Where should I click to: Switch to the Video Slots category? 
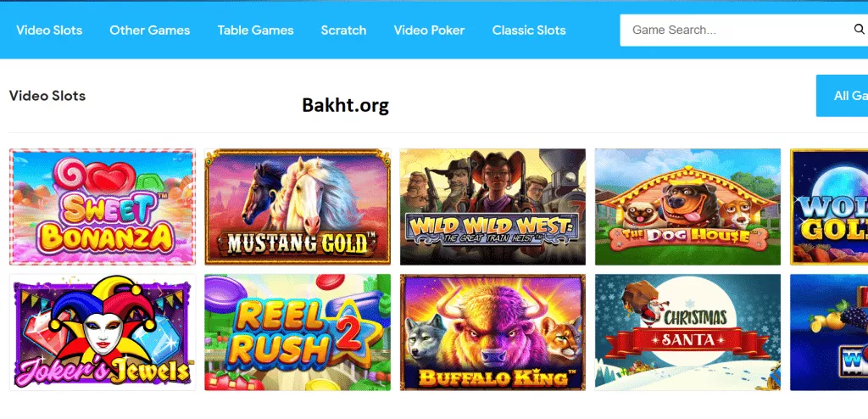click(x=49, y=31)
